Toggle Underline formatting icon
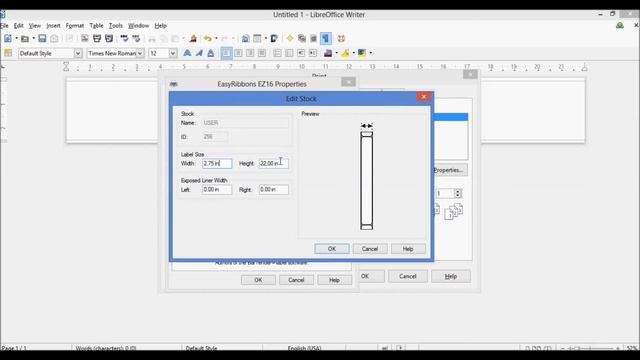This screenshot has width=640, height=360. click(x=211, y=53)
